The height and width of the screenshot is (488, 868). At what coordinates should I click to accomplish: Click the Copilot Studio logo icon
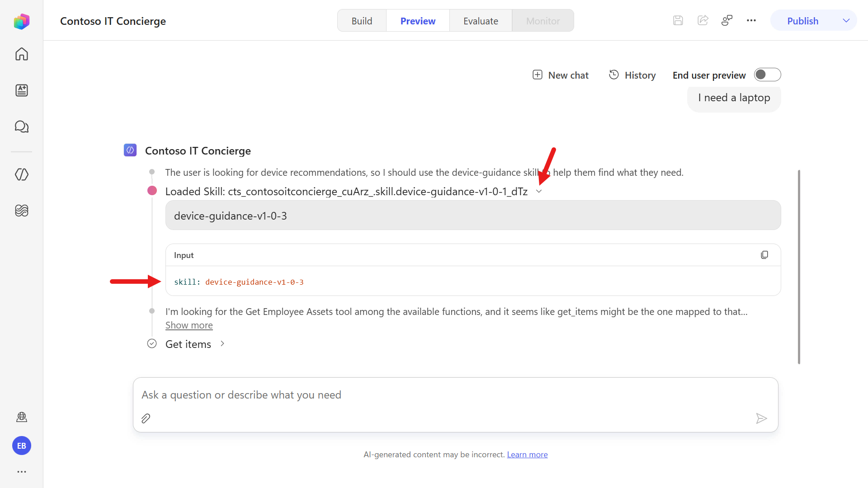pyautogui.click(x=21, y=21)
